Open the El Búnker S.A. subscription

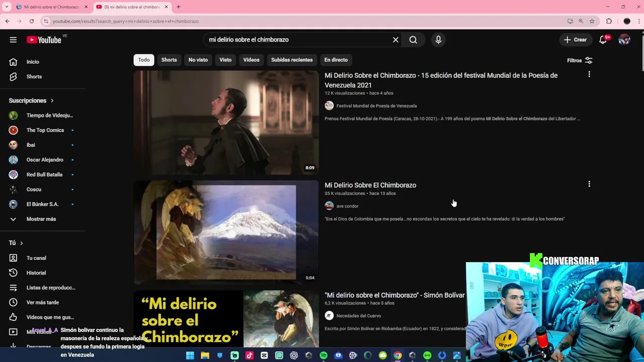pyautogui.click(x=43, y=204)
